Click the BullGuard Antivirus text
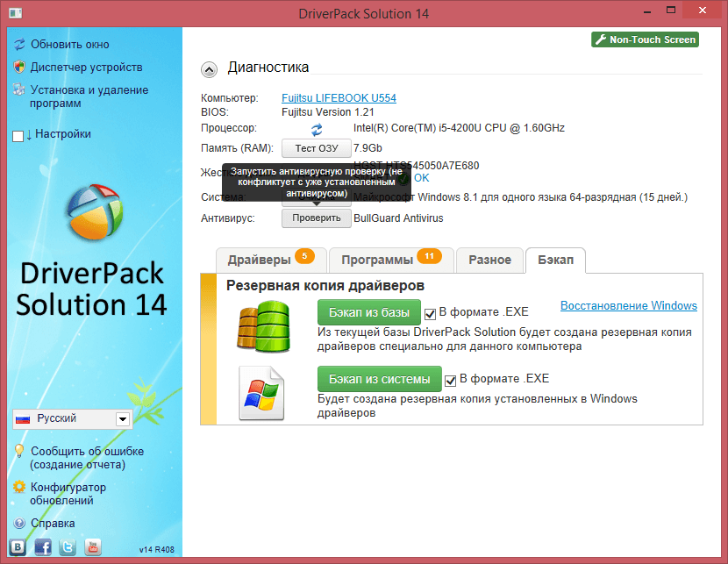The width and height of the screenshot is (728, 564). 398,218
